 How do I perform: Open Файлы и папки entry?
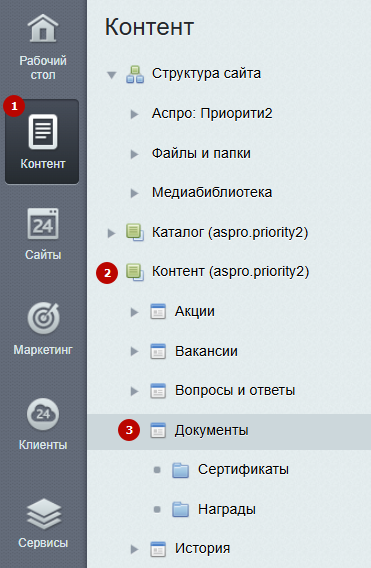pyautogui.click(x=201, y=153)
